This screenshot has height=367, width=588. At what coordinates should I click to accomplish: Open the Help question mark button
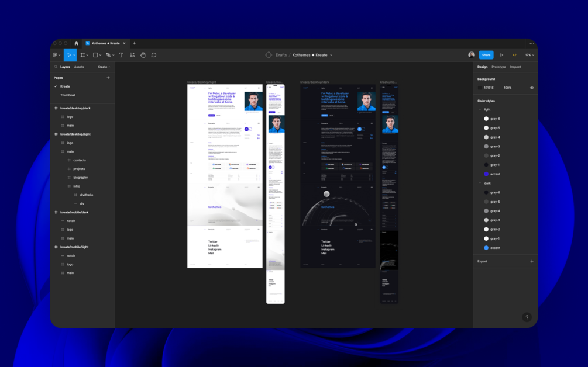tap(527, 317)
